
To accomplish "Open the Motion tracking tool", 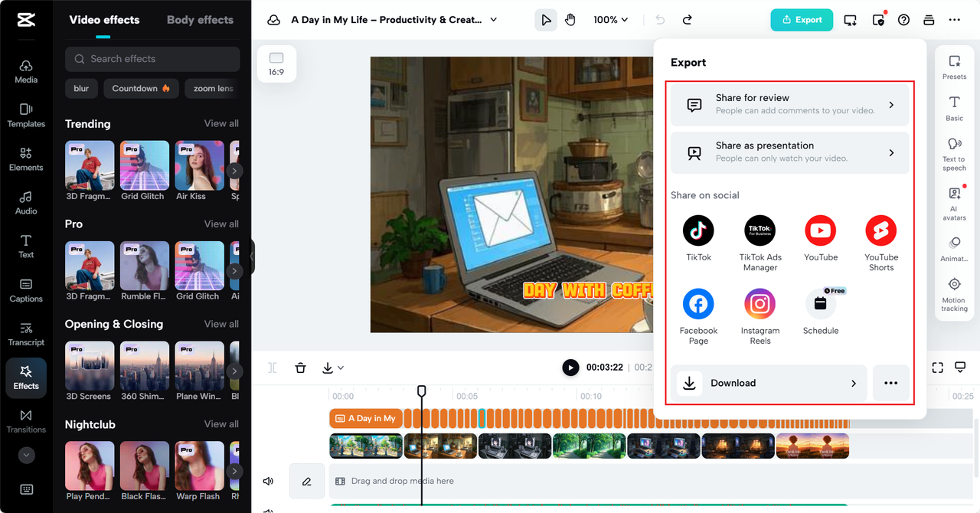I will point(954,295).
